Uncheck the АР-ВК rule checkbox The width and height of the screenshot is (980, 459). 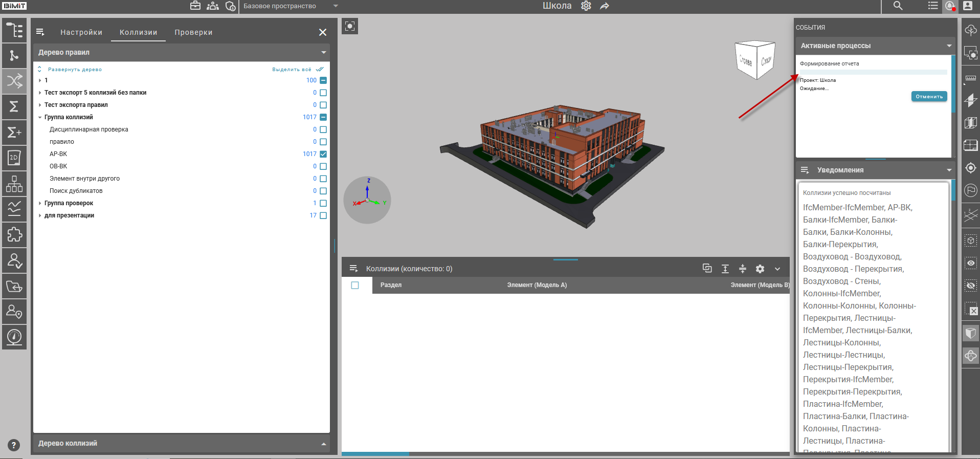pyautogui.click(x=323, y=154)
